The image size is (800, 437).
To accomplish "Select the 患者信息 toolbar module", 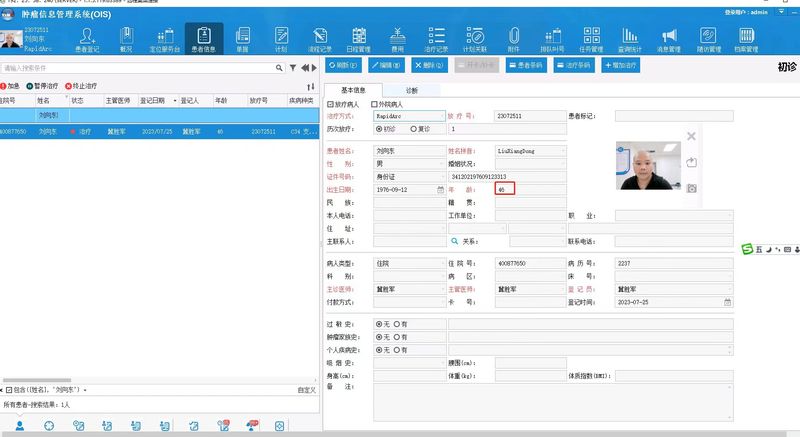I will tap(204, 40).
